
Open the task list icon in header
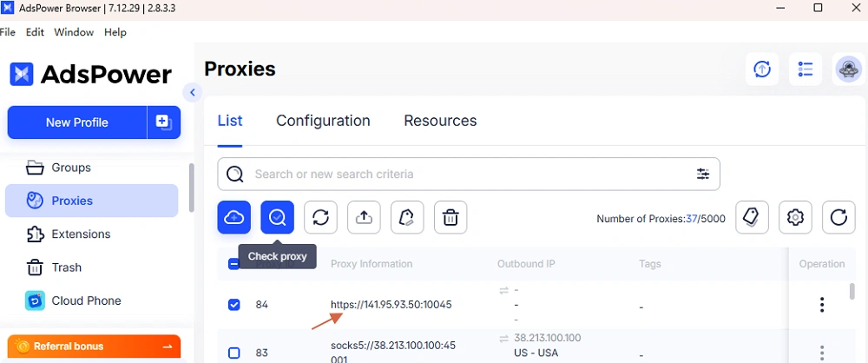(x=806, y=69)
